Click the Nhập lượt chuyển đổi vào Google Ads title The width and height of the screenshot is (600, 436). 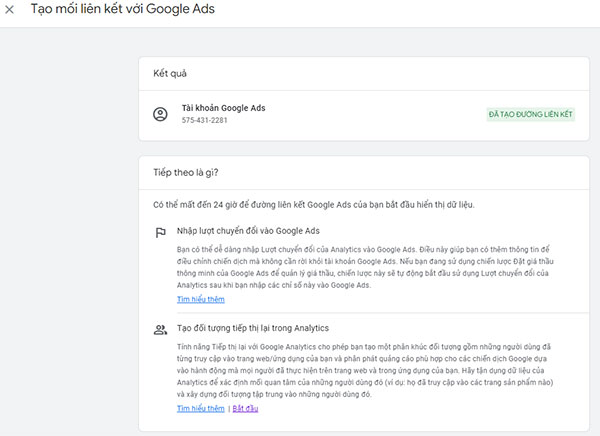click(x=248, y=231)
